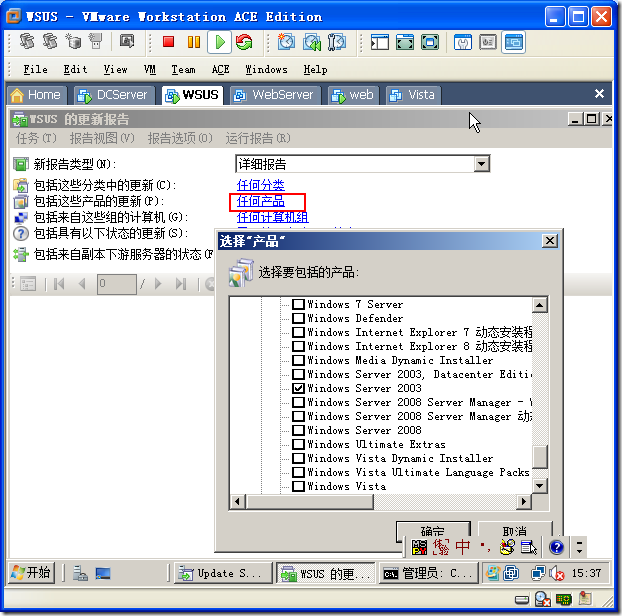Check the Windows Server 2008 checkbox
The height and width of the screenshot is (616, 622).
(298, 430)
